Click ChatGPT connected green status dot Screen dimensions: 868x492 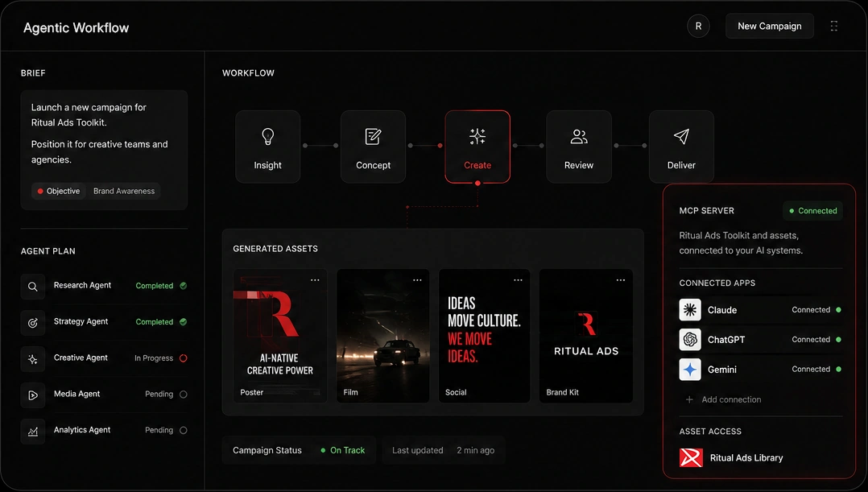pyautogui.click(x=839, y=339)
